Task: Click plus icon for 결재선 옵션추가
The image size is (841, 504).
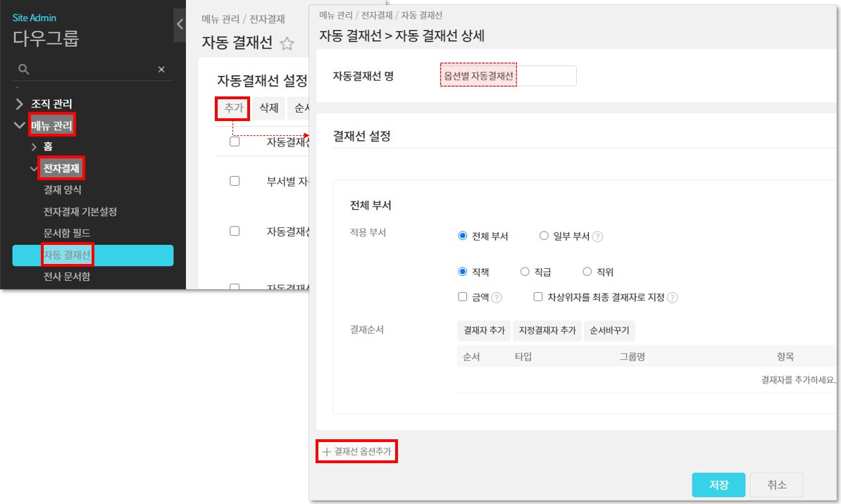Action: [x=326, y=451]
